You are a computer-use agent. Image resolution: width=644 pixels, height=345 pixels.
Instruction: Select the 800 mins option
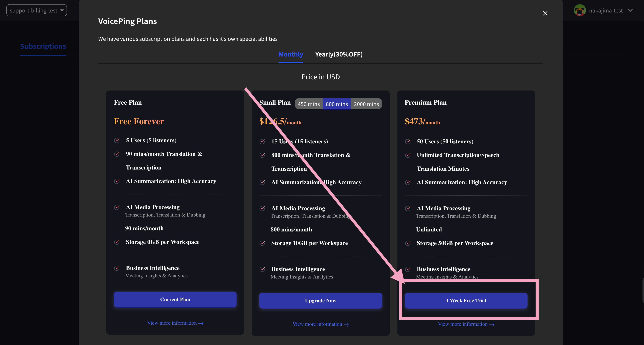(337, 104)
